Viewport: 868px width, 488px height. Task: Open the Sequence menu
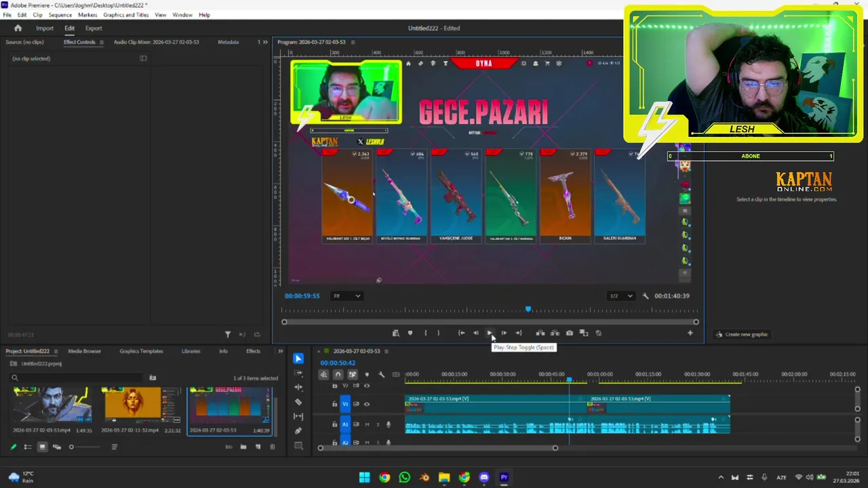[60, 15]
